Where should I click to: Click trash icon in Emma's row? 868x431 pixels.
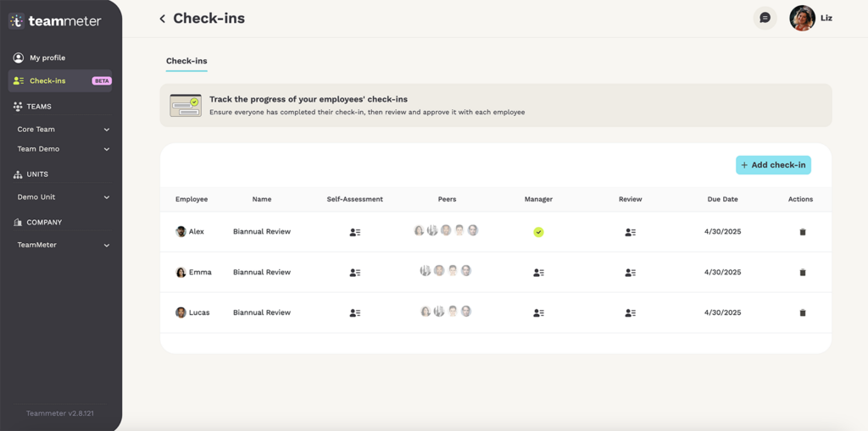click(x=803, y=272)
